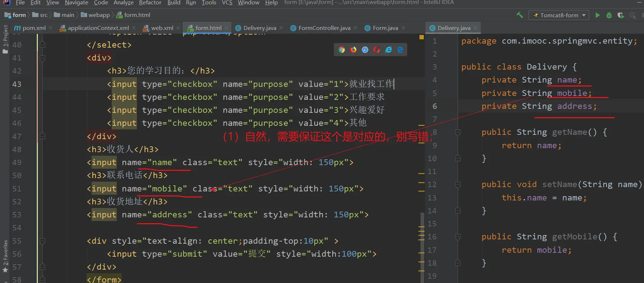Click the Build Project hammer icon
Image resolution: width=644 pixels, height=283 pixels.
(520, 15)
